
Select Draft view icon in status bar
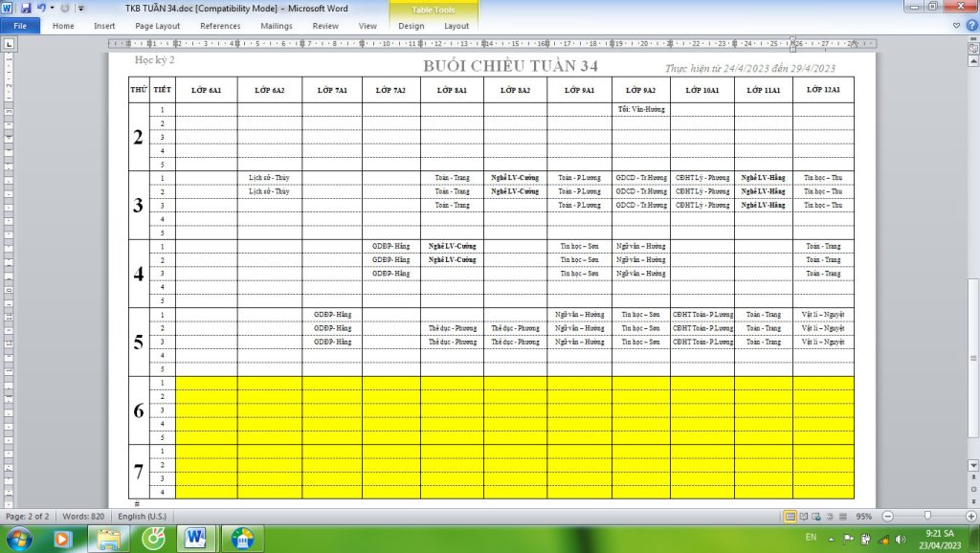coord(842,517)
